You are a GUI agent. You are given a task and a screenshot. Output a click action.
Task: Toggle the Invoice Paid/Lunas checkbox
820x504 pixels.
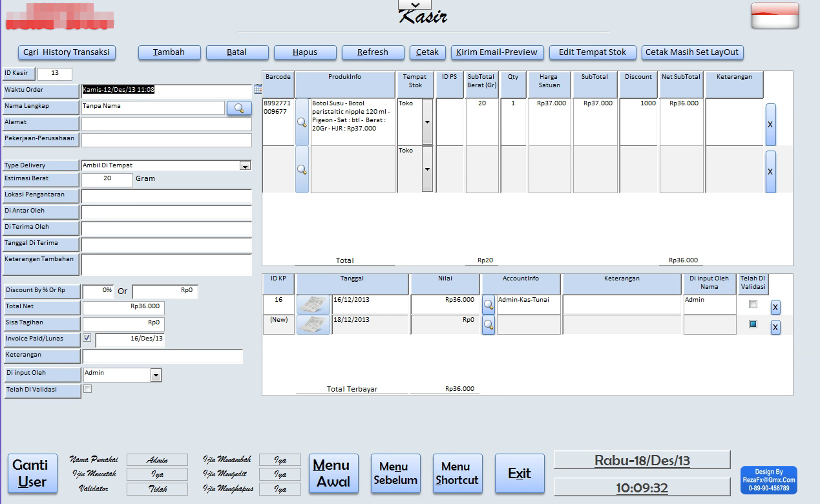coord(87,337)
